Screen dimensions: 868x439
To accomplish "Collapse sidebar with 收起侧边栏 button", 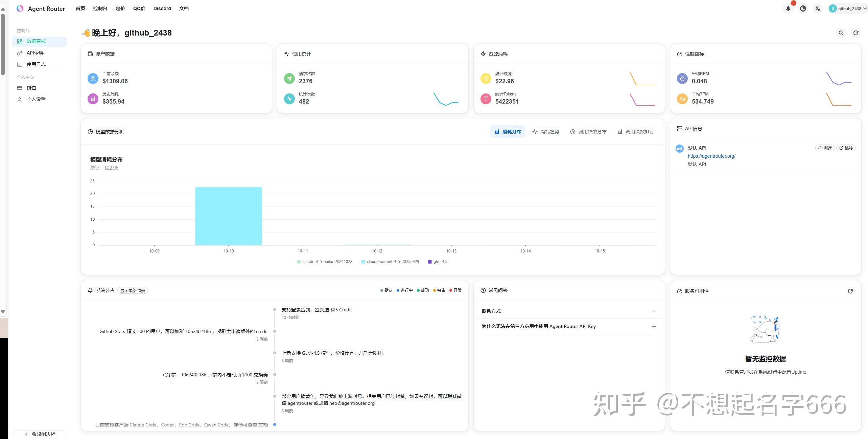I will point(40,434).
